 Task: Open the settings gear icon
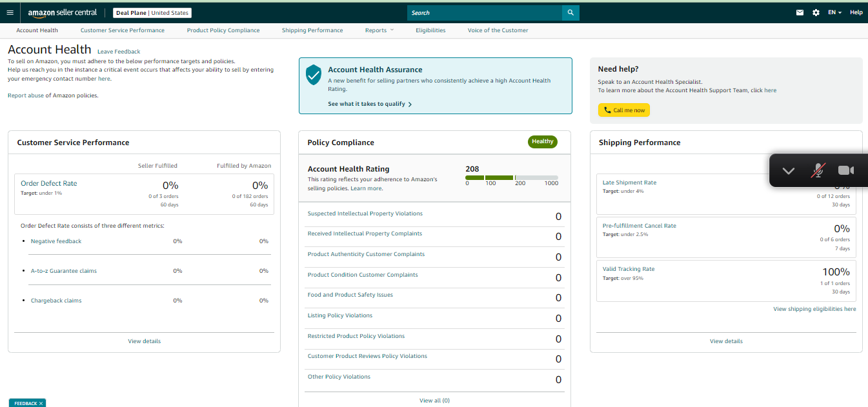[816, 12]
